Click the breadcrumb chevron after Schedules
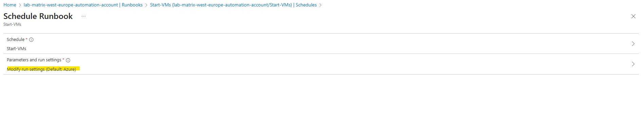644x126 pixels. tap(320, 5)
